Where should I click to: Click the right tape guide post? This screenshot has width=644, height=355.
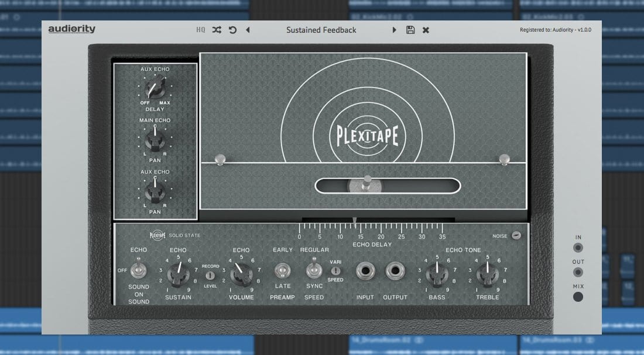click(504, 159)
